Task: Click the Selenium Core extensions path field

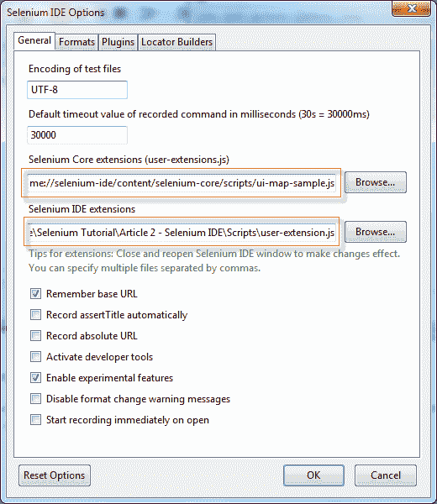Action: tap(182, 183)
